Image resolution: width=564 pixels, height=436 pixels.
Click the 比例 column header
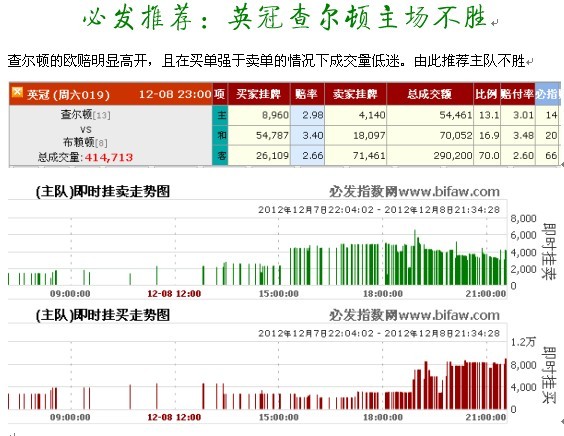point(486,94)
